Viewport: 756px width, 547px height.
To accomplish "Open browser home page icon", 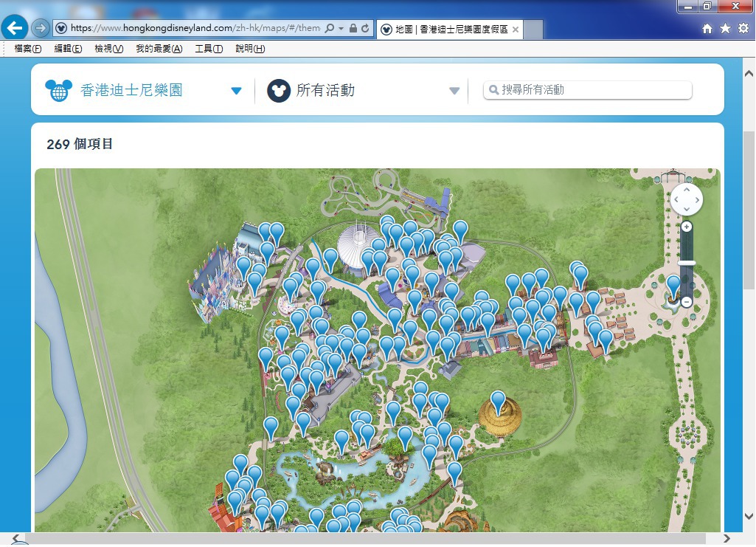I will click(x=707, y=29).
